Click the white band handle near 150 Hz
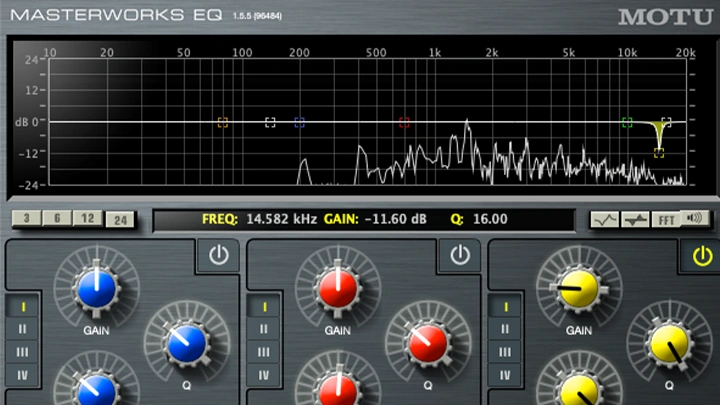 click(270, 123)
